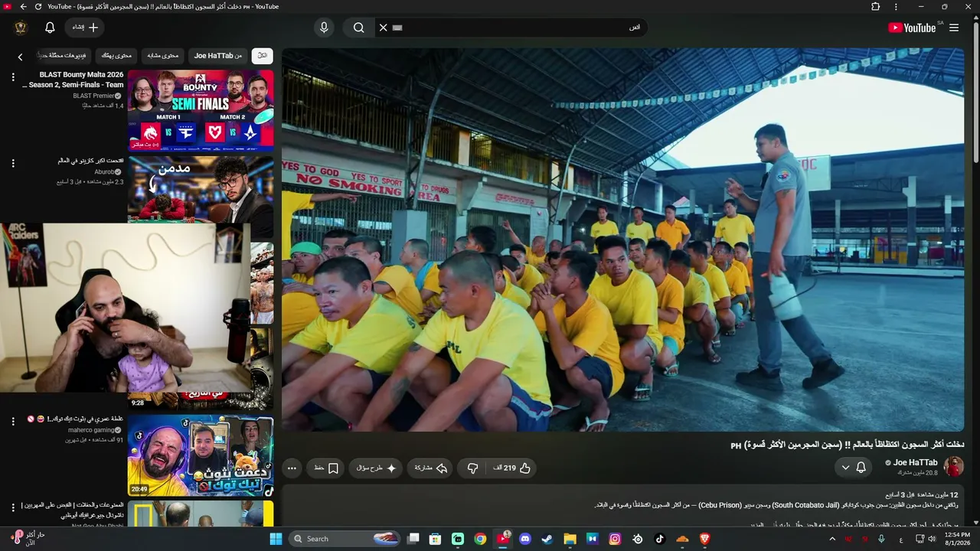Save the video with 'حفظ' button
The width and height of the screenshot is (980, 551).
(x=326, y=468)
